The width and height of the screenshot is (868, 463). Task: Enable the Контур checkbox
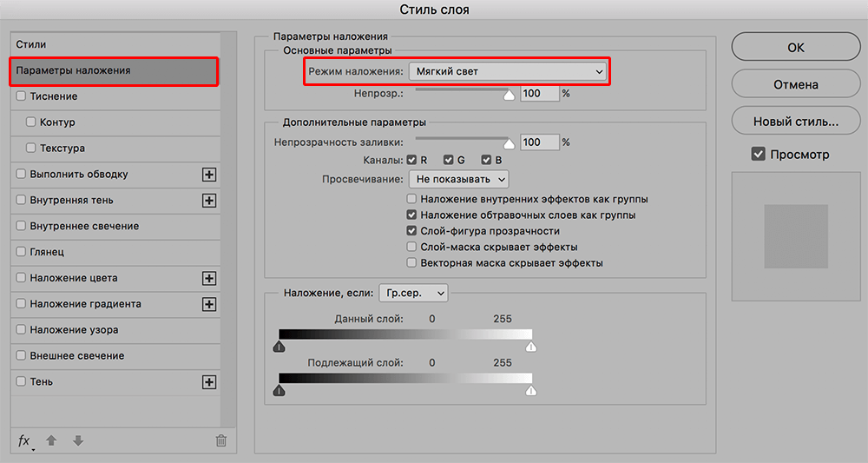pyautogui.click(x=31, y=122)
